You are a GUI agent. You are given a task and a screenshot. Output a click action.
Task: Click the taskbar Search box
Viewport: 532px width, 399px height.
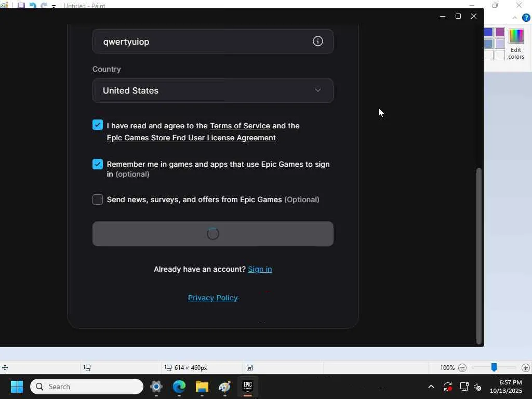(x=87, y=387)
